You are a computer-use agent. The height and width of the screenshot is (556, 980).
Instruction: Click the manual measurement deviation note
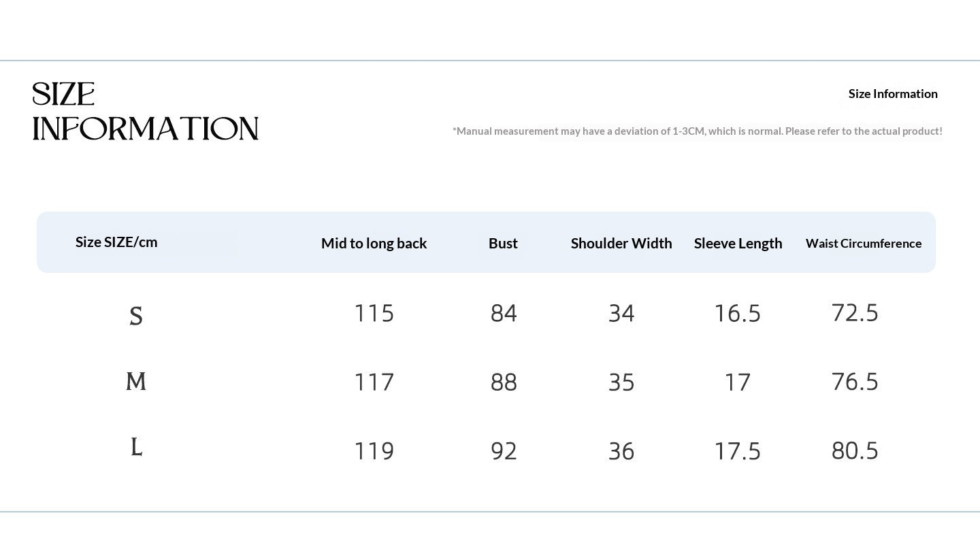point(698,131)
